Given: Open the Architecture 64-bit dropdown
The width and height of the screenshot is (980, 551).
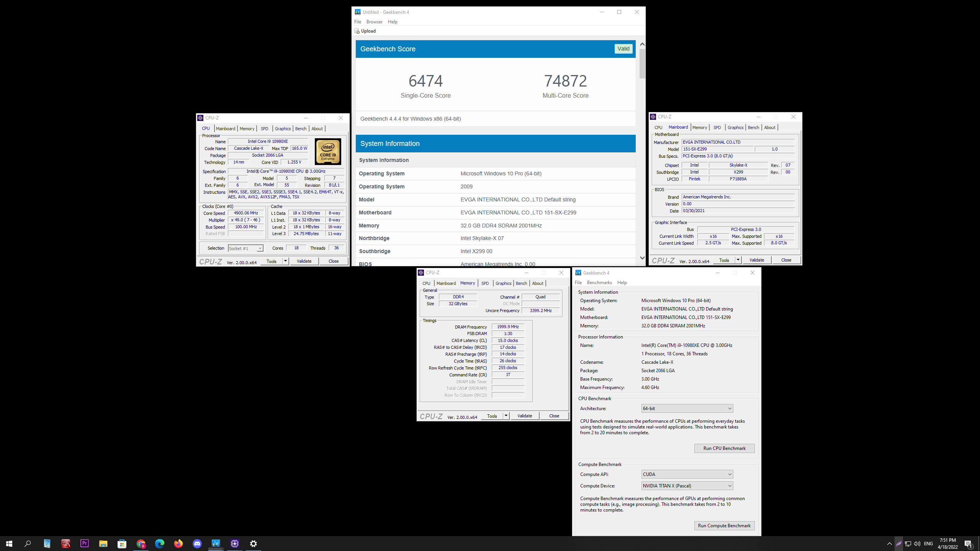Looking at the screenshot, I should point(687,409).
